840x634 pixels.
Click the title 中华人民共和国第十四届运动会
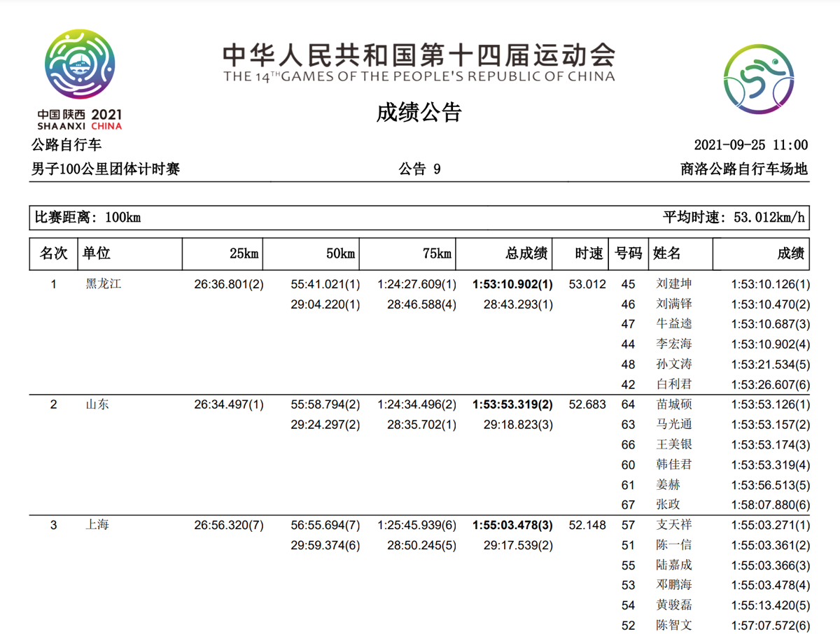[x=419, y=54]
